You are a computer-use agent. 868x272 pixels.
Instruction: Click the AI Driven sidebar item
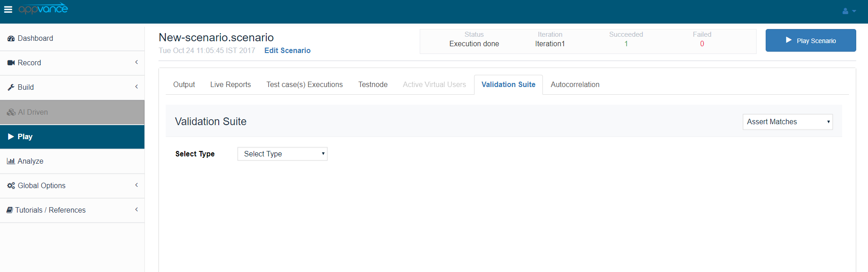tap(33, 112)
